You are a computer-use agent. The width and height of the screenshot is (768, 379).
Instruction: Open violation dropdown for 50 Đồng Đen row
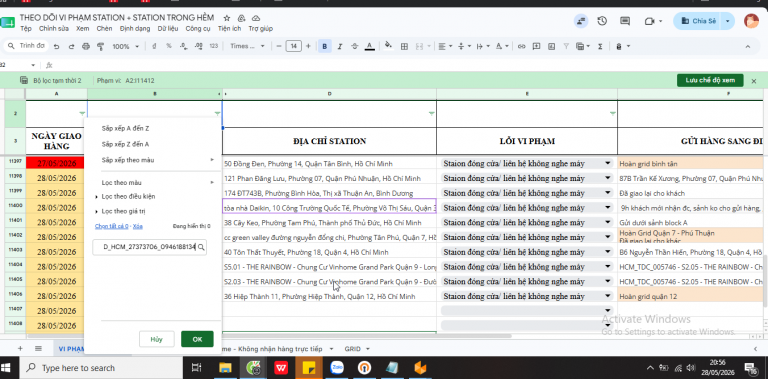608,163
